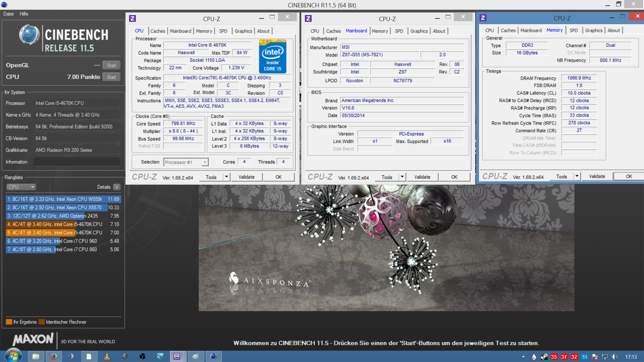Switch to Caches tab in first CPU-Z
This screenshot has height=362, width=644.
pos(158,31)
